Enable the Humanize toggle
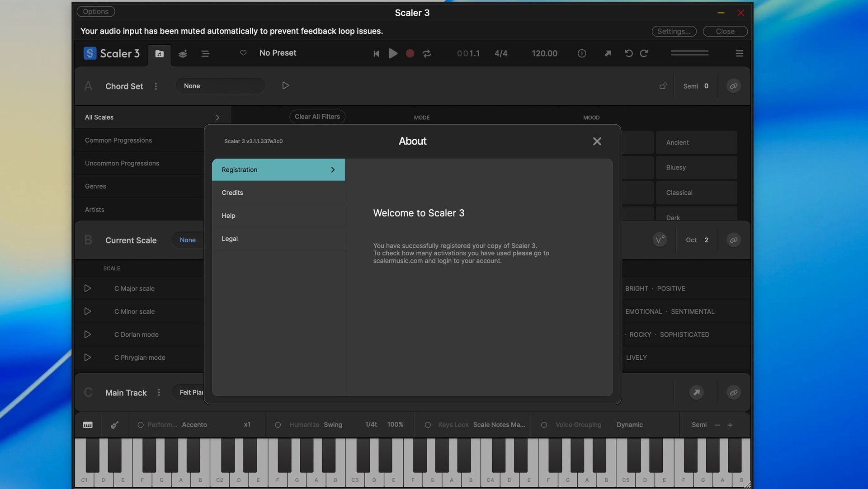The width and height of the screenshot is (868, 489). click(278, 425)
